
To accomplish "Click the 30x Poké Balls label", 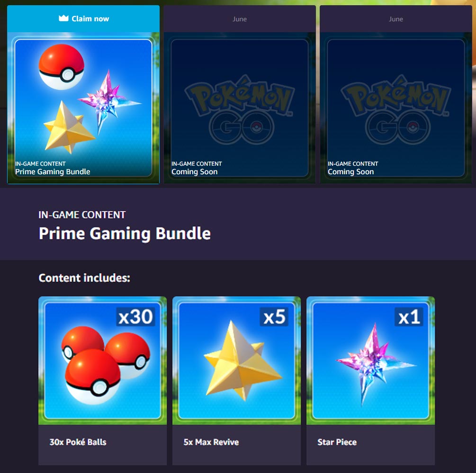I will [x=78, y=442].
